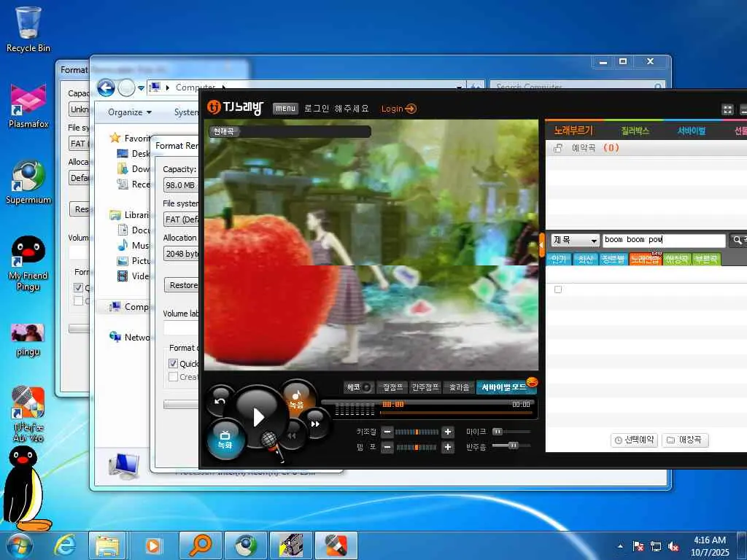
Task: Decrease tempo with 템포 minus button
Action: point(387,447)
